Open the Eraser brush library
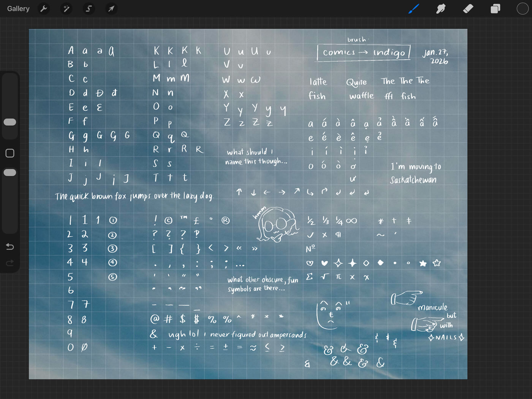This screenshot has width=532, height=399. tap(468, 8)
